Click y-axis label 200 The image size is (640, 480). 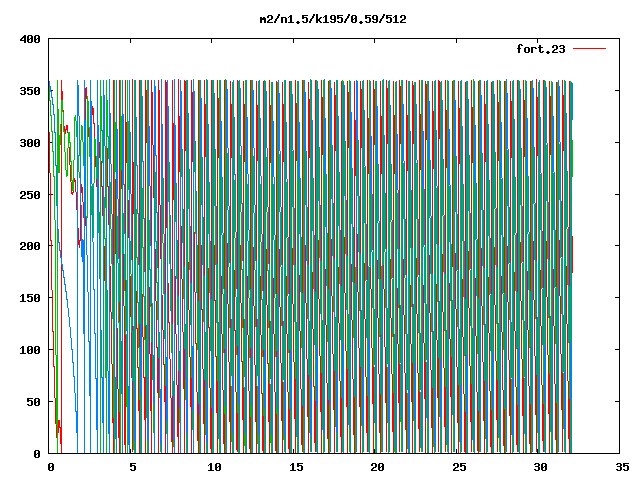(30, 246)
